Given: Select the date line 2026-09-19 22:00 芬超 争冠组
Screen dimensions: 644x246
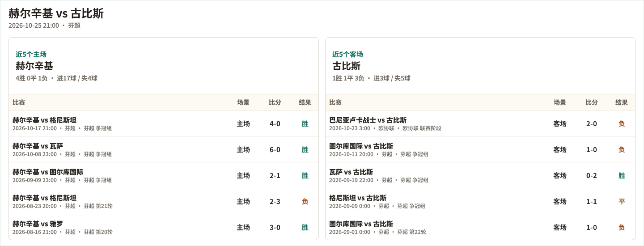Looking at the screenshot, I should point(379,180).
